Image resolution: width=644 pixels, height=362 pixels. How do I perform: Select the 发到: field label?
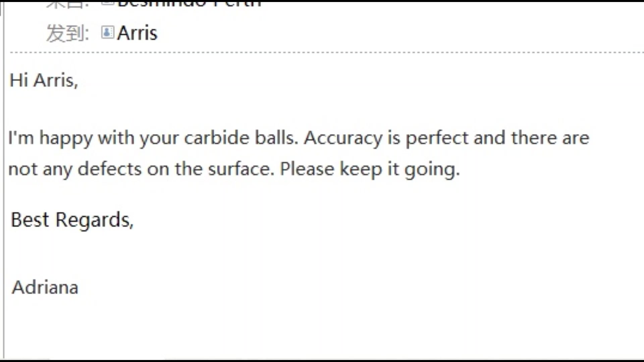coord(67,33)
